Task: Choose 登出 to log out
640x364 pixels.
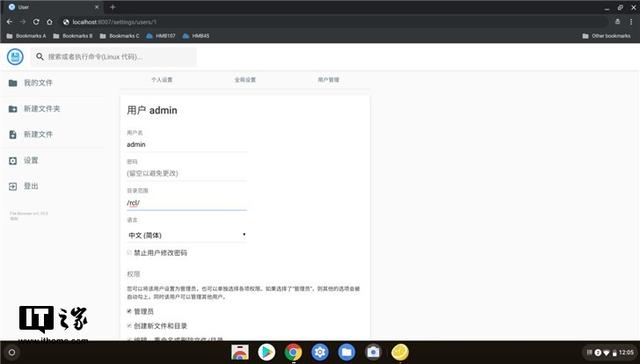Action: (x=31, y=186)
